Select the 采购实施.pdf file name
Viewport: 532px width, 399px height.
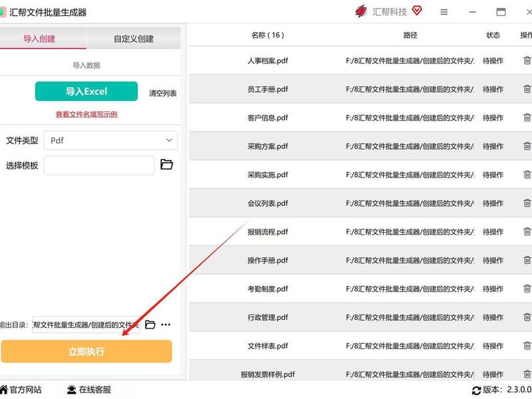tap(268, 175)
